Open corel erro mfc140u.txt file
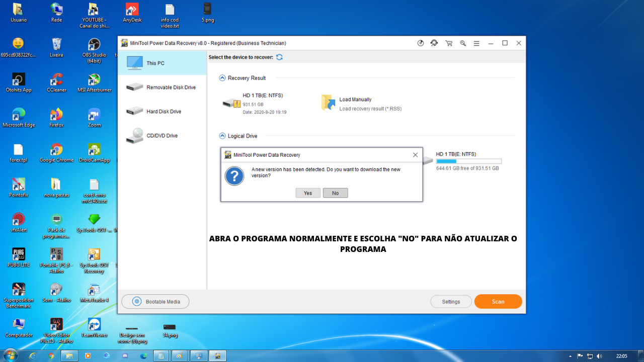 (x=94, y=191)
